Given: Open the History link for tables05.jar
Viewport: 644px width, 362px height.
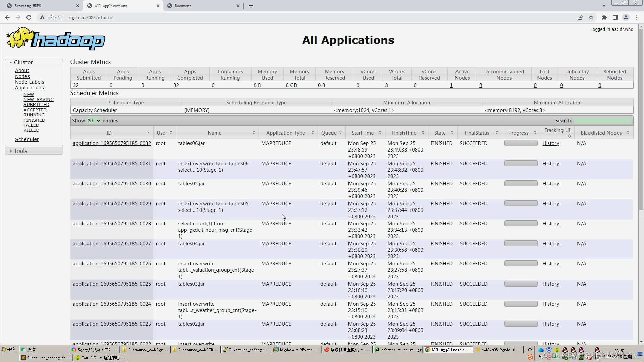Looking at the screenshot, I should [x=551, y=184].
